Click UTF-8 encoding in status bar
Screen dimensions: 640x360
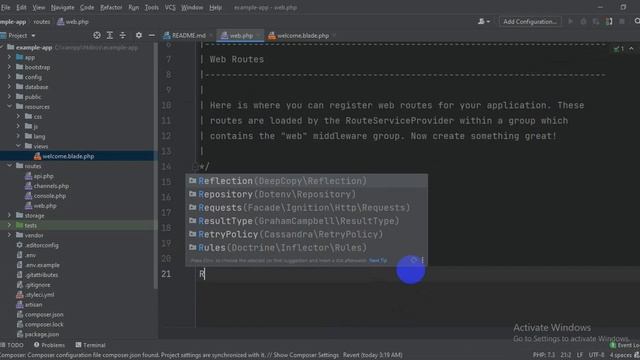[596, 355]
